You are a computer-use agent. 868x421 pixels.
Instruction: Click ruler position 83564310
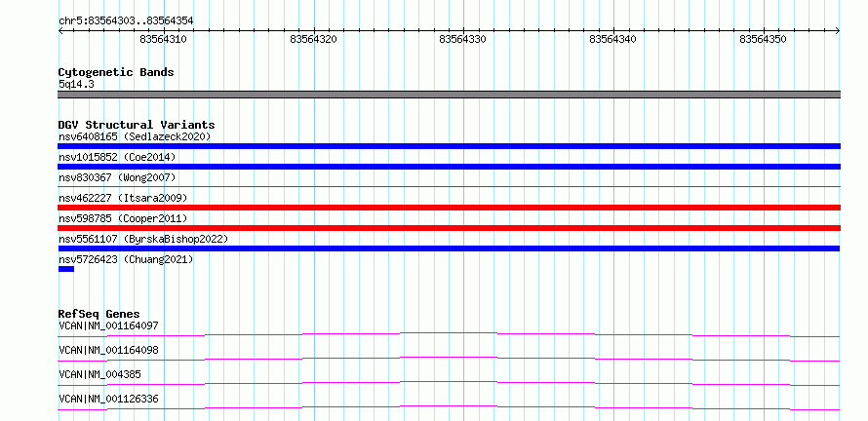point(163,39)
